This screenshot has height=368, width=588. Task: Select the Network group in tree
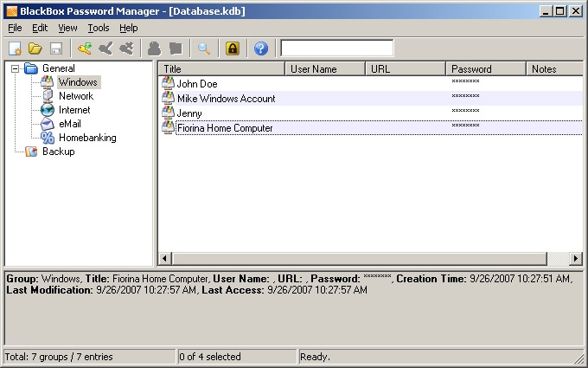76,96
